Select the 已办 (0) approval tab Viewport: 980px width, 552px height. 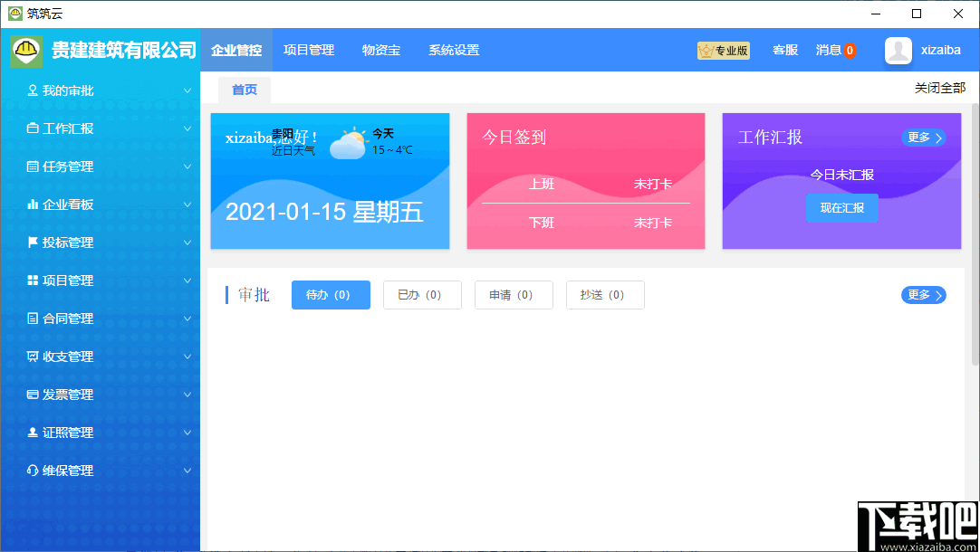pos(422,295)
